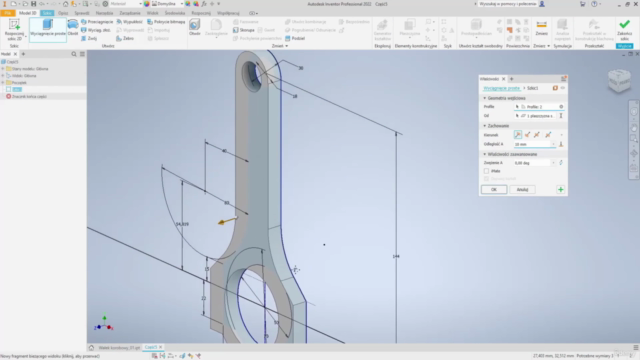Click the Wyciągnięcie proste breadcrumb link
The image size is (640, 360).
tap(502, 88)
